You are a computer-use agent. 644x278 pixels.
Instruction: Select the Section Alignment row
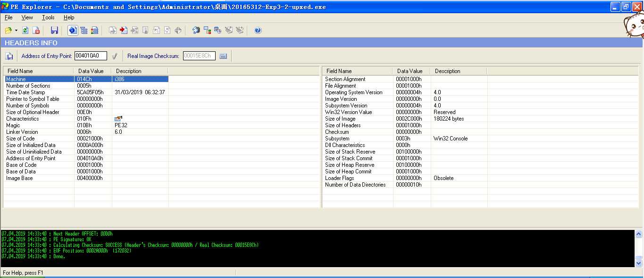[405, 79]
